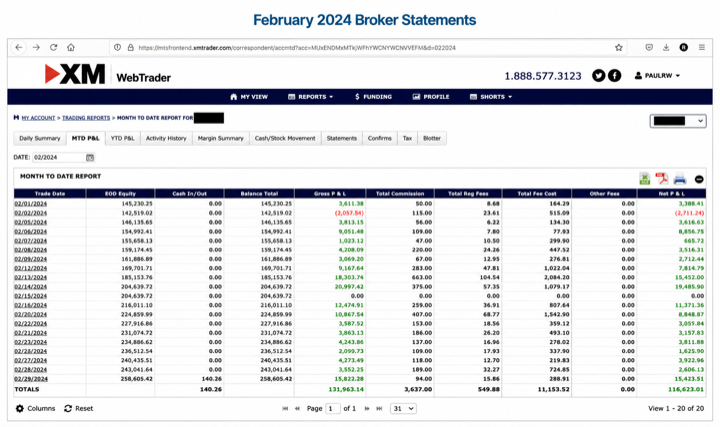Sort by Total Commission column header
The height and width of the screenshot is (427, 720).
(x=400, y=194)
